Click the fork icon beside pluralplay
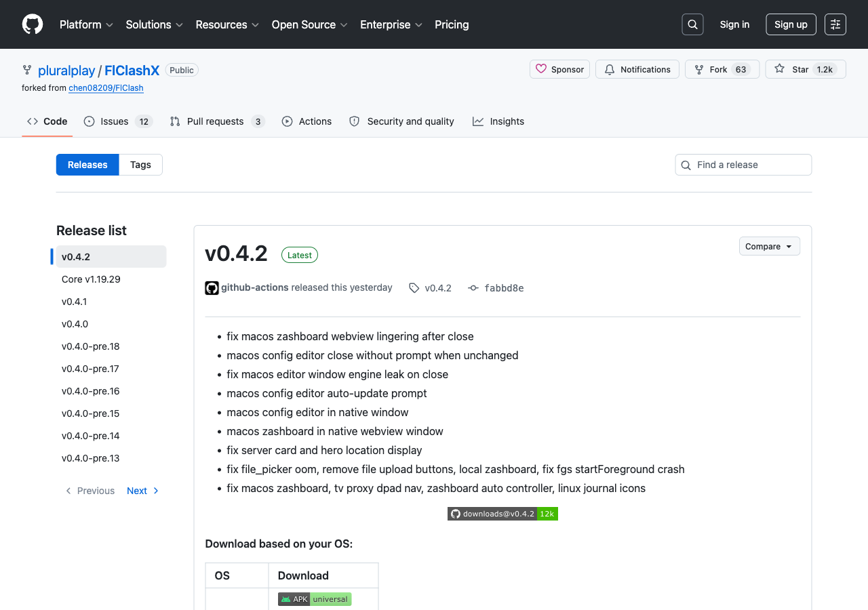 point(27,70)
